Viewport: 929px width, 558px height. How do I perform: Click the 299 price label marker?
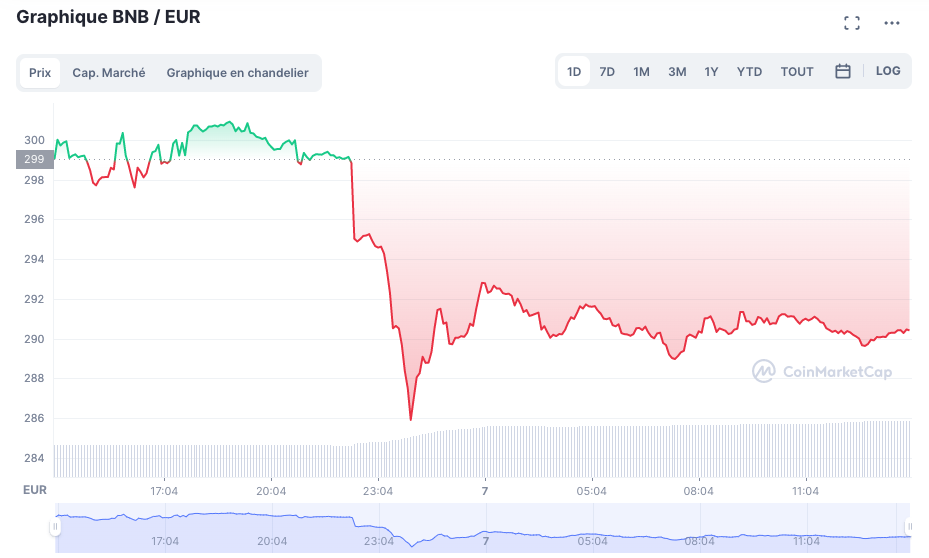[x=34, y=159]
